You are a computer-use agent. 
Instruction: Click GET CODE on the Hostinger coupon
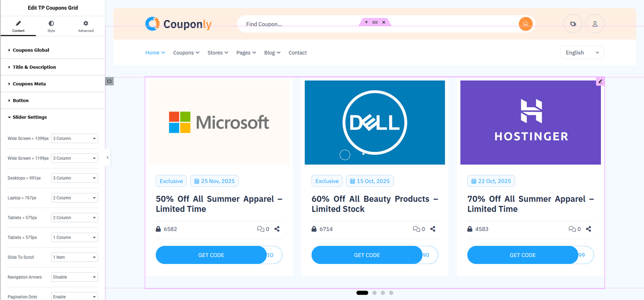tap(522, 255)
